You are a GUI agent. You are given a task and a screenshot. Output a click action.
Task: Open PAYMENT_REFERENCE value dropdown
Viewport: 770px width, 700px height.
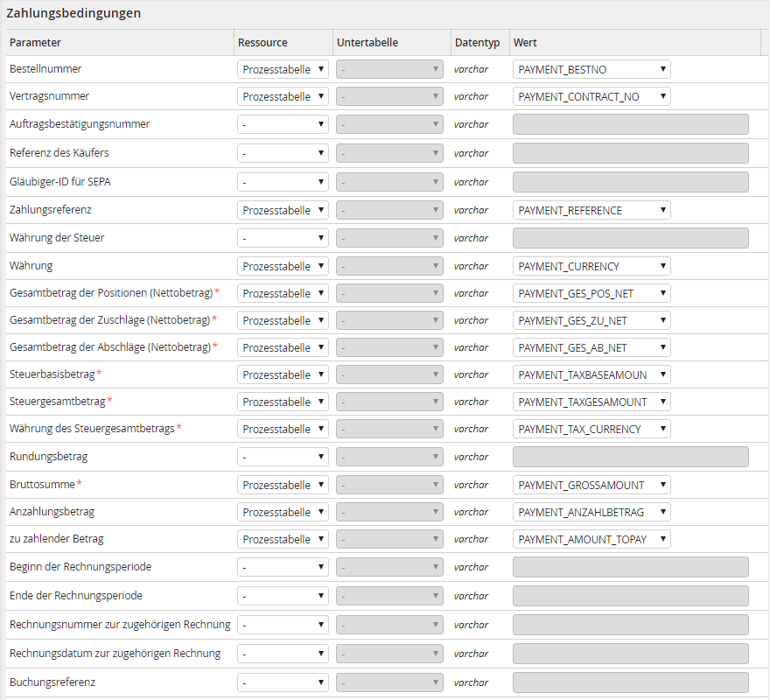click(591, 210)
